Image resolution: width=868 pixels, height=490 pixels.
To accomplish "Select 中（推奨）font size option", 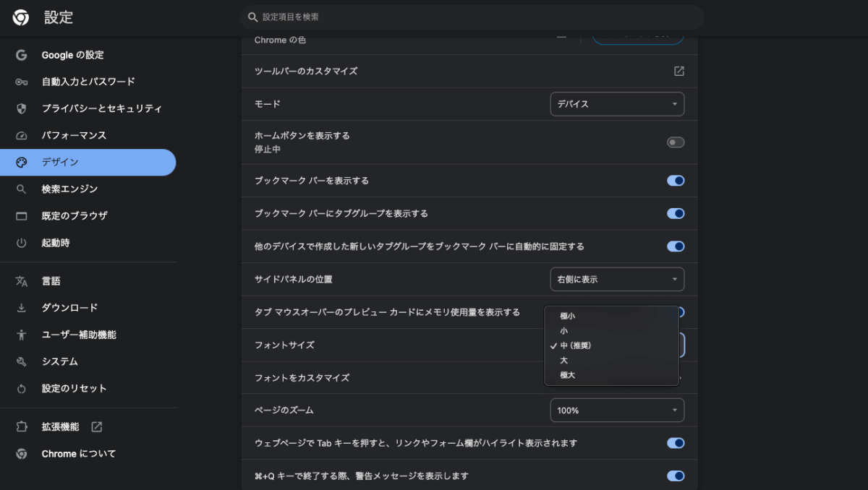I will click(612, 345).
